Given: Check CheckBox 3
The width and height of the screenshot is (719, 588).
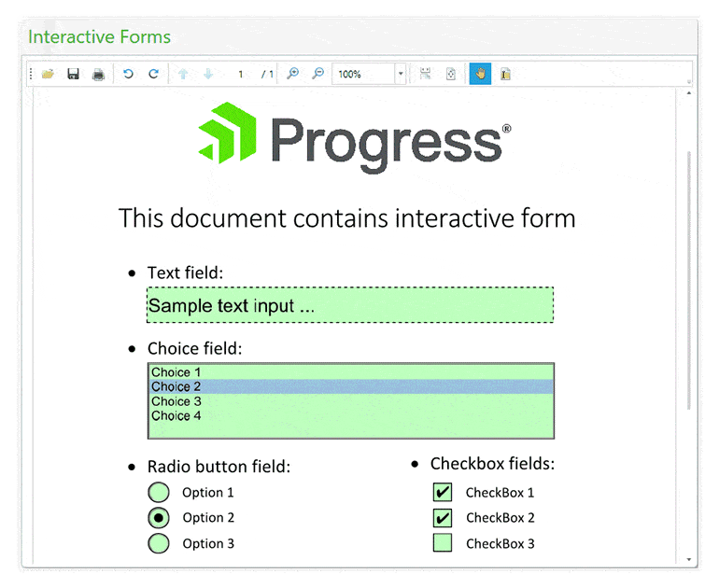Looking at the screenshot, I should tap(443, 543).
